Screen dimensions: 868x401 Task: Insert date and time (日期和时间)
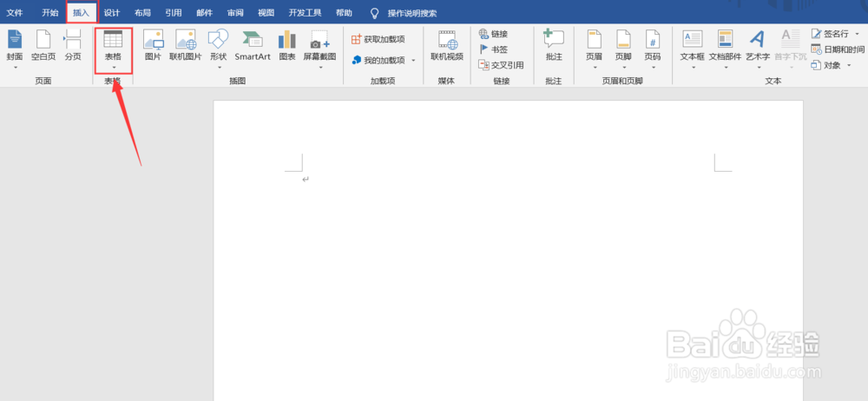[x=838, y=49]
